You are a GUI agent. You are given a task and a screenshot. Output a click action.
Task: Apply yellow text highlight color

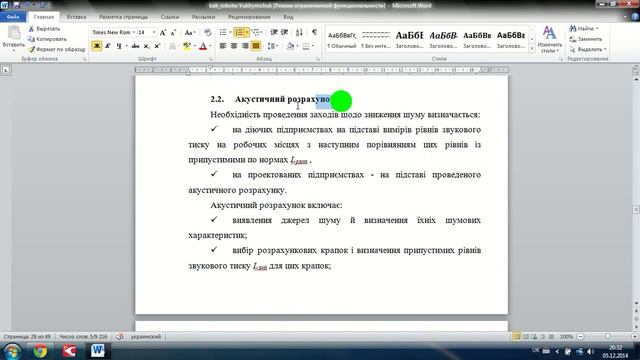(187, 46)
